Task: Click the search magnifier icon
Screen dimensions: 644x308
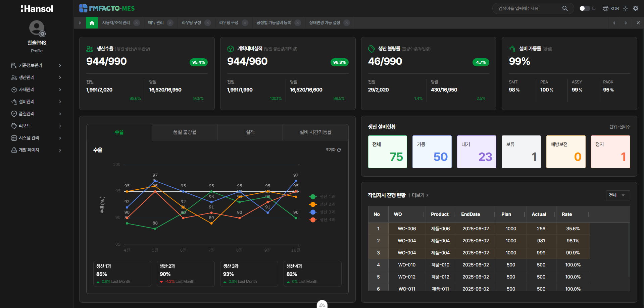Action: coord(565,8)
